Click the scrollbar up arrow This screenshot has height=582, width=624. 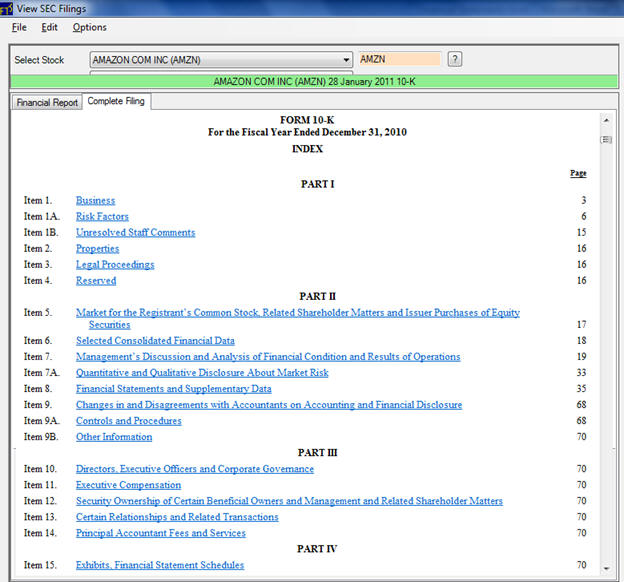[x=606, y=120]
